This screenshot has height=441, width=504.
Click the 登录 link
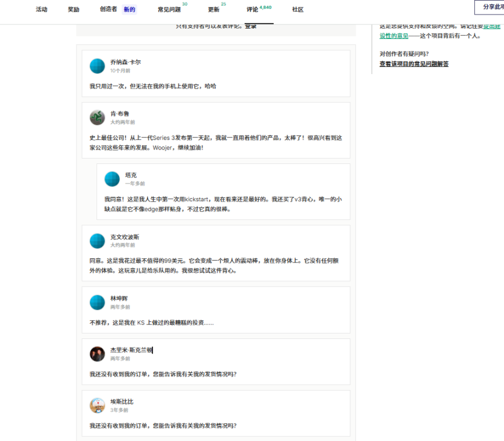pyautogui.click(x=251, y=26)
